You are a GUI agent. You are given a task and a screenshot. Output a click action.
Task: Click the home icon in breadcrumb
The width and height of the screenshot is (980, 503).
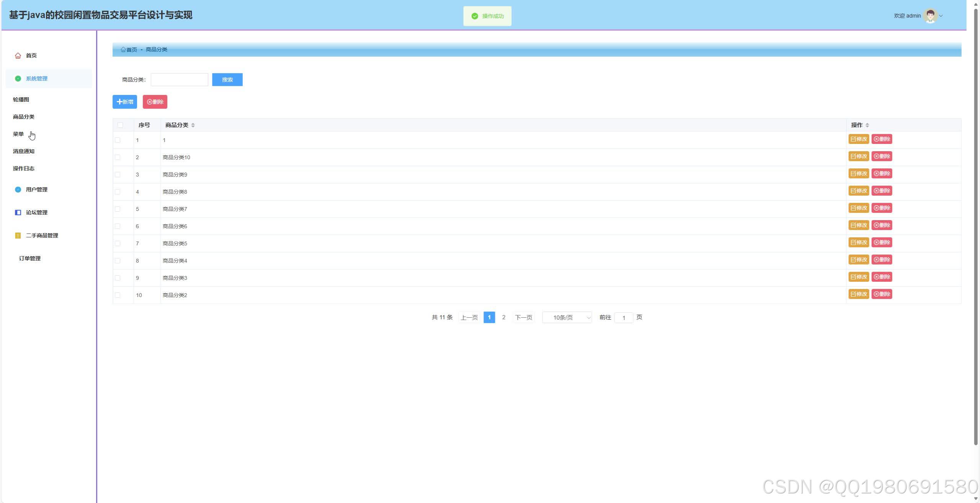coord(123,49)
